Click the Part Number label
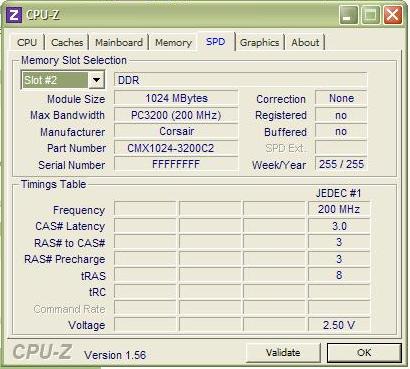This screenshot has height=369, width=410. 76,148
